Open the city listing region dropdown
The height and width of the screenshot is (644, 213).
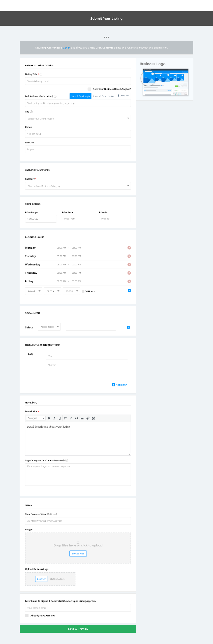point(78,118)
